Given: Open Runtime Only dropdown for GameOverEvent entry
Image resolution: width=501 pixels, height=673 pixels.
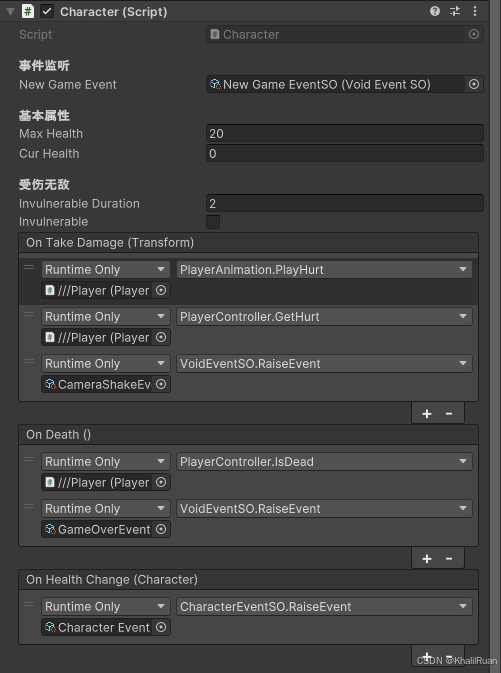Looking at the screenshot, I should [106, 509].
